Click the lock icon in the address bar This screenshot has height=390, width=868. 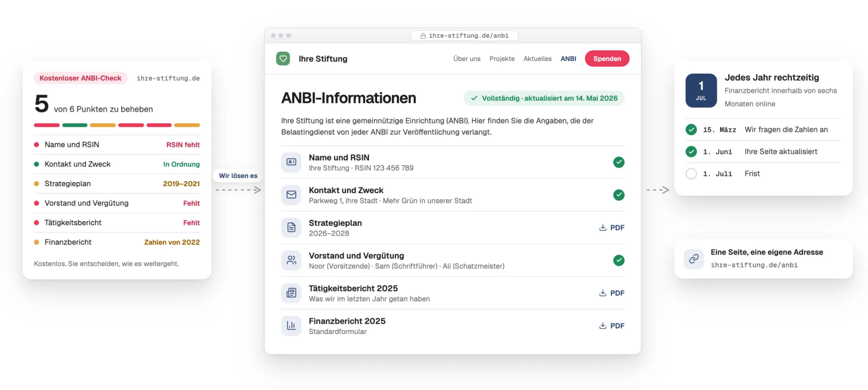tap(423, 36)
